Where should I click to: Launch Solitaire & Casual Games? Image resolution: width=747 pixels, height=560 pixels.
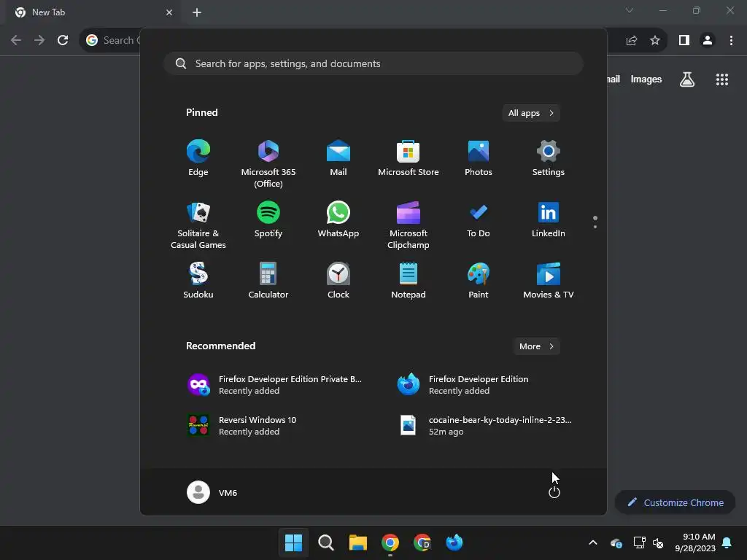click(198, 225)
